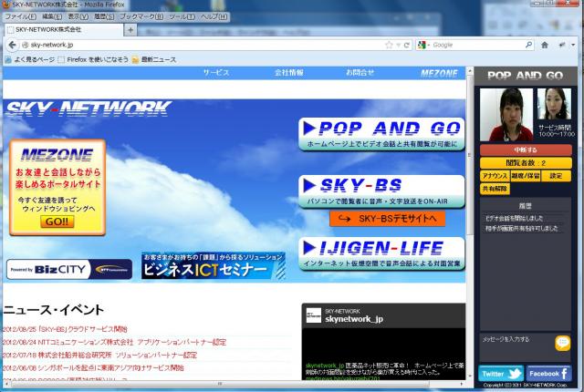Click the horizontal scrollbar at page bottom
The image size is (584, 392).
pyautogui.click(x=220, y=384)
